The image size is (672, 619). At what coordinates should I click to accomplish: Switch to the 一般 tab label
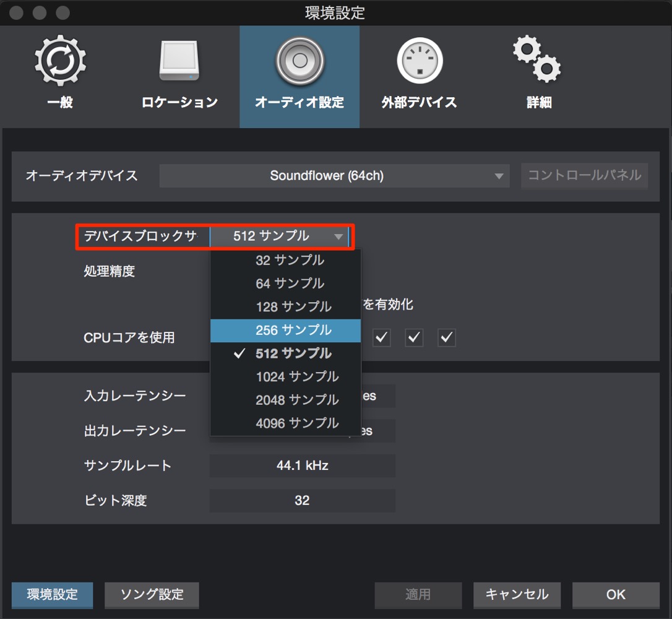[60, 102]
